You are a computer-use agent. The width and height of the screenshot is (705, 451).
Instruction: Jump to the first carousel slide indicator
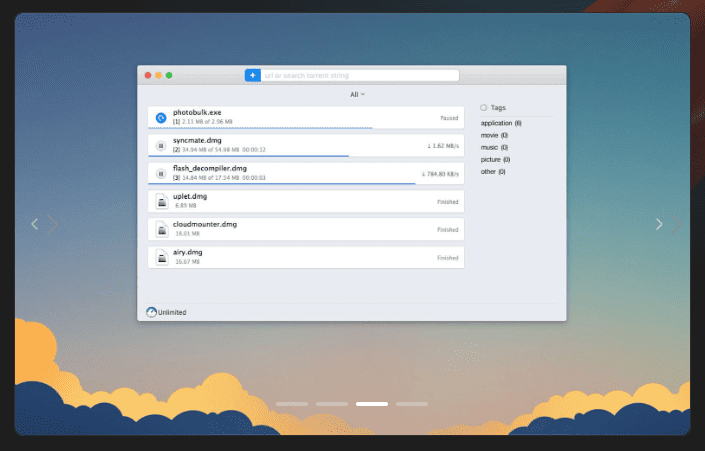tap(292, 404)
